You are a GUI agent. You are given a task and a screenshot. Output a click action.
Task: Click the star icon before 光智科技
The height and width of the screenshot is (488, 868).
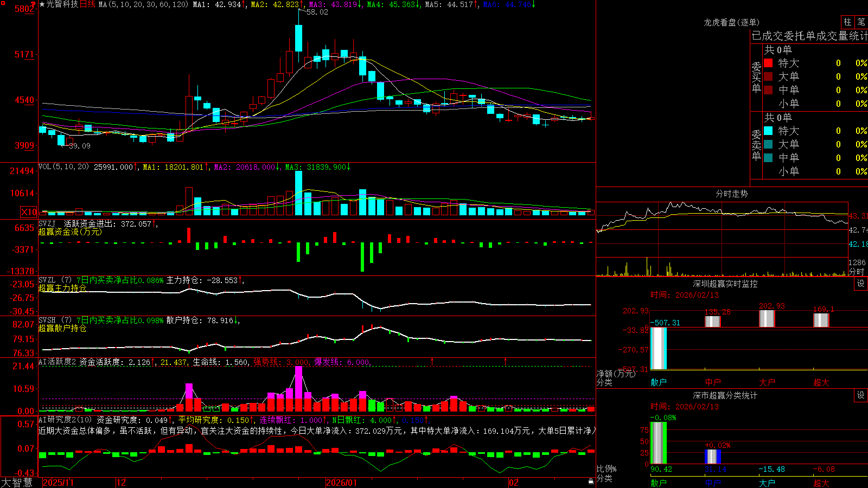tap(42, 4)
